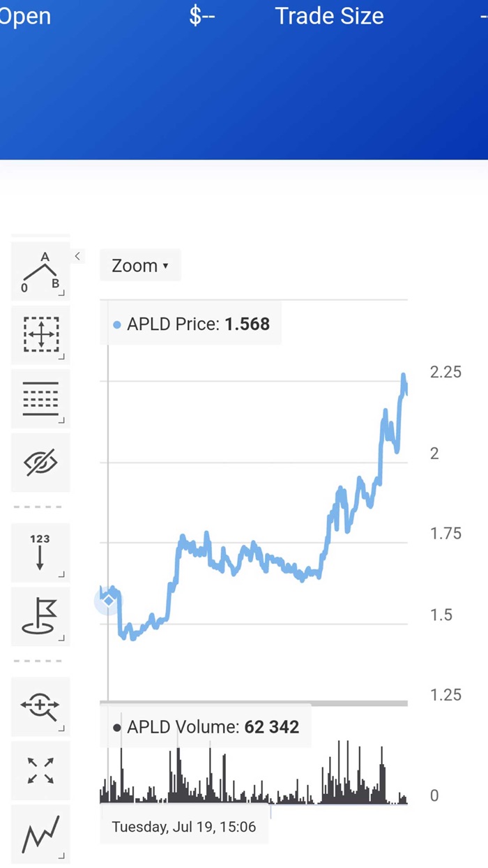Click the Trade Size header label
Screen dimensions: 488x868
pyautogui.click(x=329, y=16)
